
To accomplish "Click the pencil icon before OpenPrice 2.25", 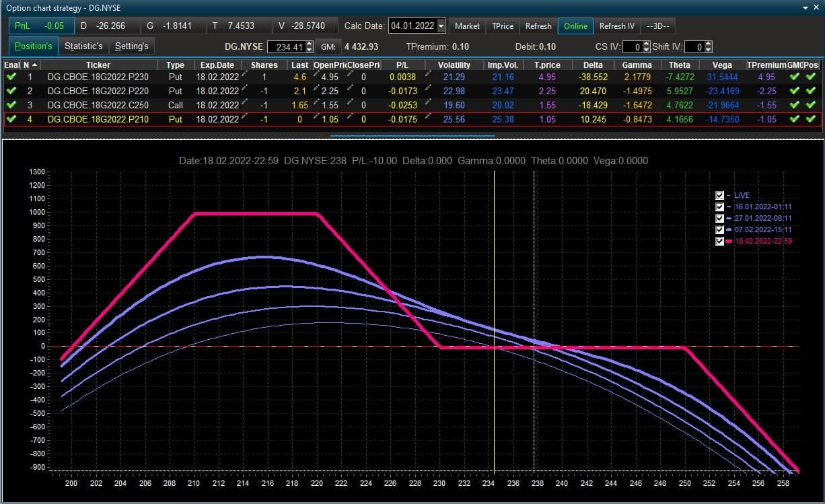I will (x=316, y=89).
